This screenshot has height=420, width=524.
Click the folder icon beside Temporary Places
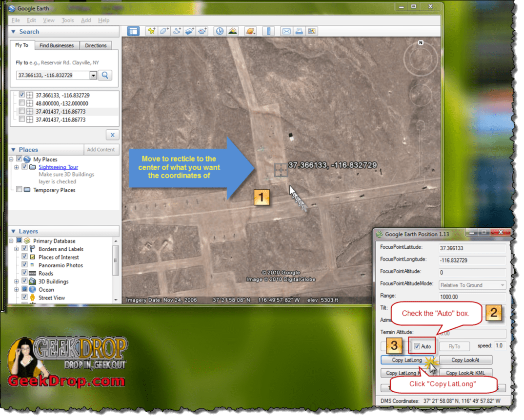click(27, 190)
